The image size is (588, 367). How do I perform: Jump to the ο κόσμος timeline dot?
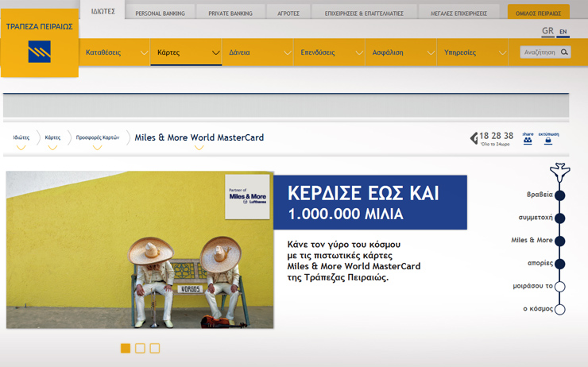560,310
